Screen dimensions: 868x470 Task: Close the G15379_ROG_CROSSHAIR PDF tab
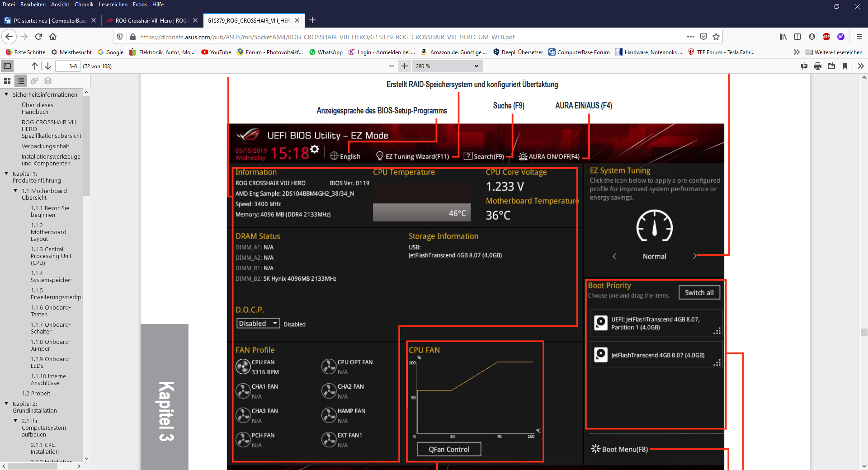pos(297,20)
